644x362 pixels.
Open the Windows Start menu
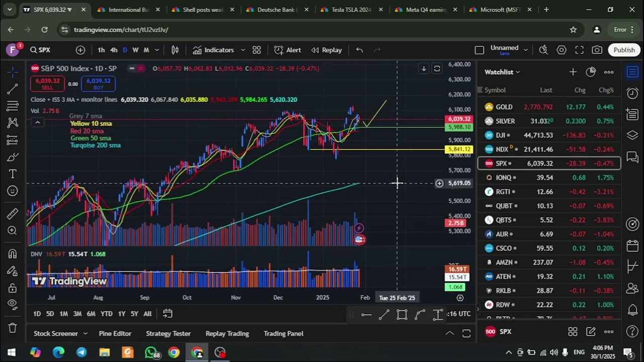12,352
